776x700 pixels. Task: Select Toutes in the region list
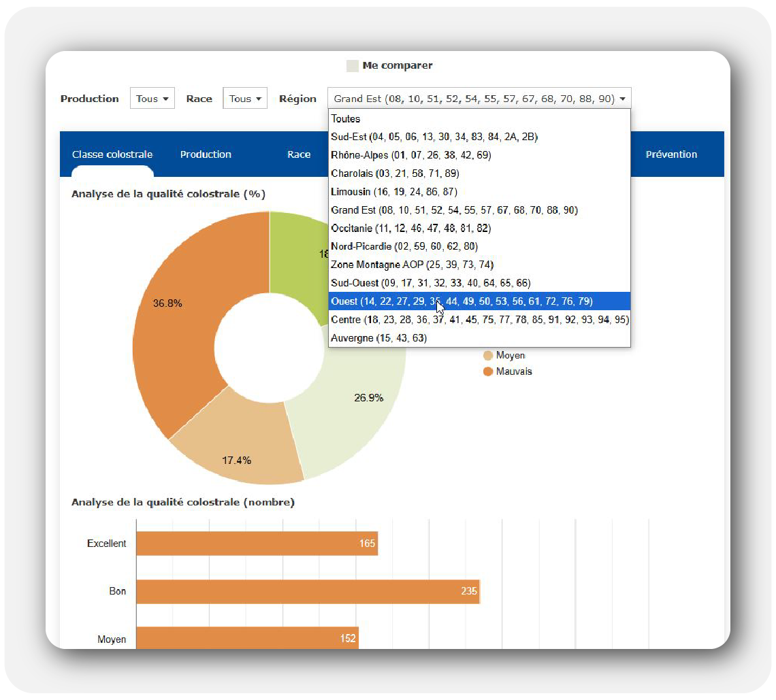coord(346,118)
